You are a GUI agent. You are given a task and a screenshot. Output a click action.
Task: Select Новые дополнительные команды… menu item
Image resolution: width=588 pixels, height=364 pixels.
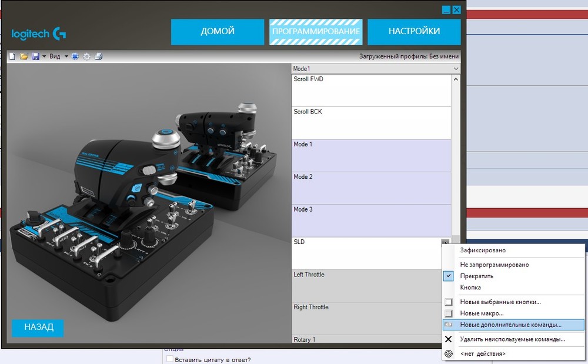[513, 325]
